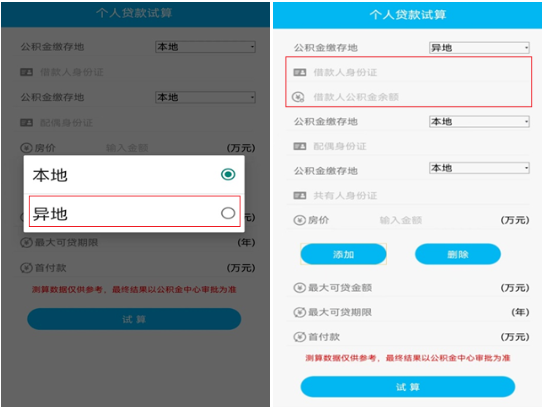The width and height of the screenshot is (542, 408).
Task: Click the ID card icon beside 共有人身份证
Action: pyautogui.click(x=300, y=196)
